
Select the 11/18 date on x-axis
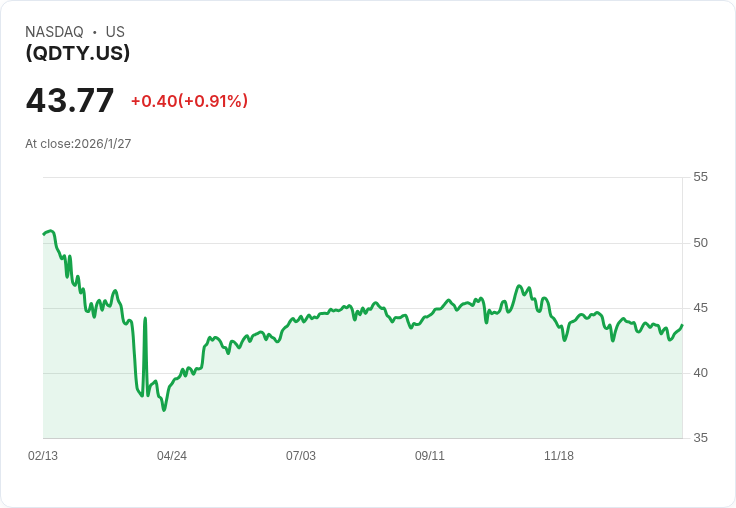click(x=559, y=456)
